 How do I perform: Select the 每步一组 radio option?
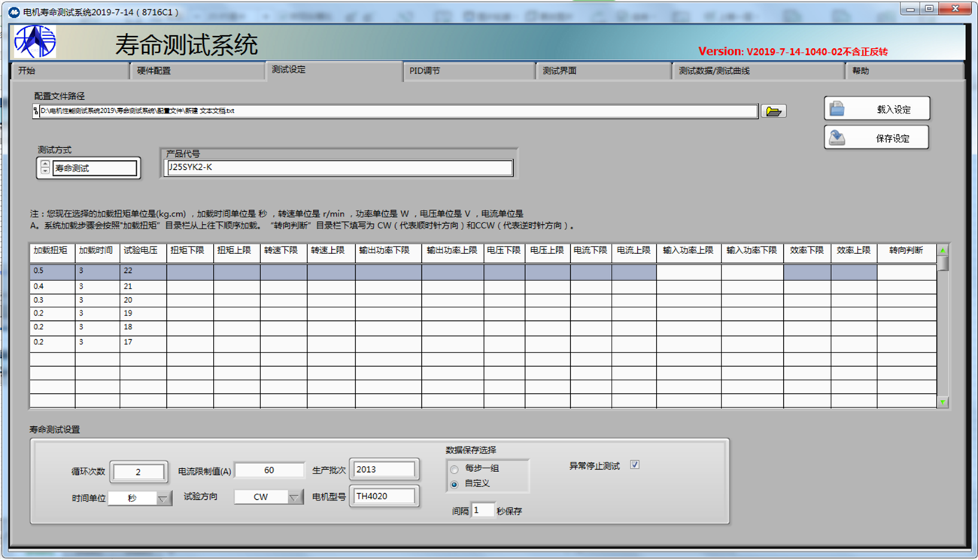(454, 469)
